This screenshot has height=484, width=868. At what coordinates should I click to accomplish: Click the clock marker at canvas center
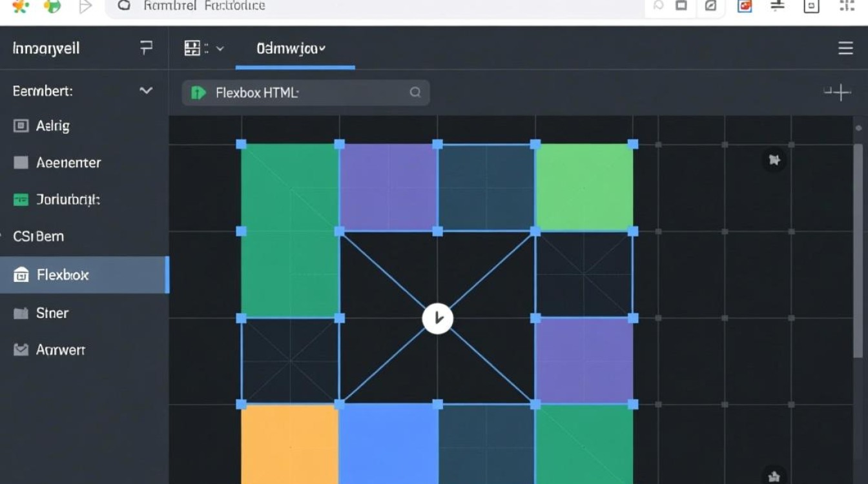[437, 318]
